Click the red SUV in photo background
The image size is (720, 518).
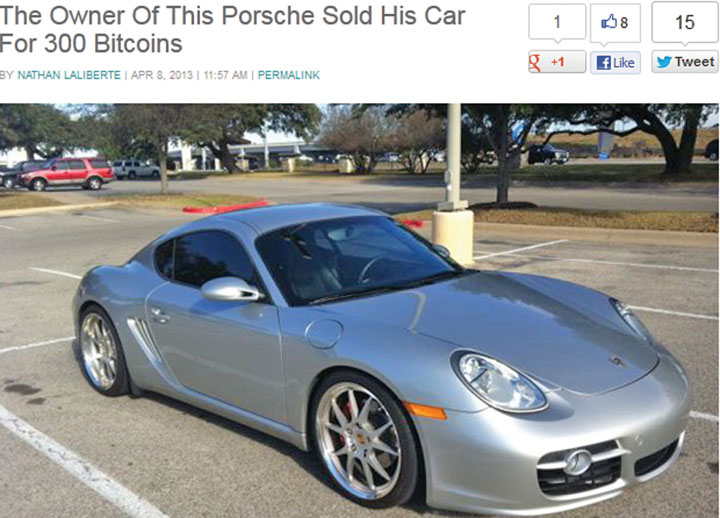pos(65,174)
